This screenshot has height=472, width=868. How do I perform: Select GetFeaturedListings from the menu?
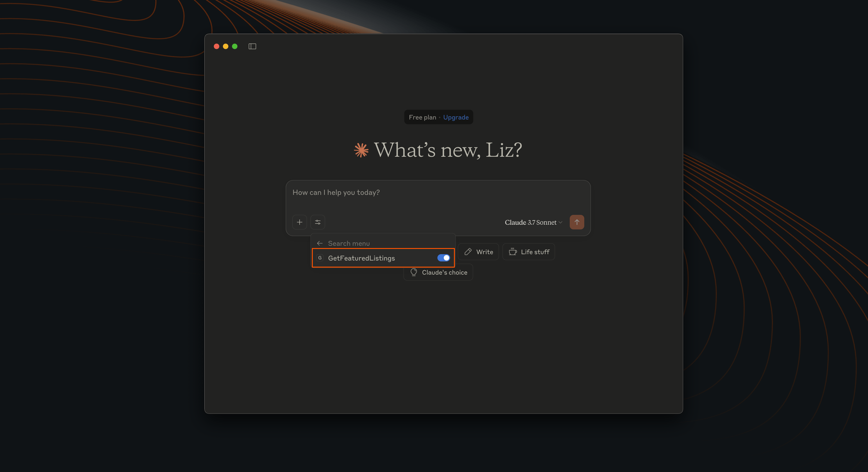tap(362, 258)
